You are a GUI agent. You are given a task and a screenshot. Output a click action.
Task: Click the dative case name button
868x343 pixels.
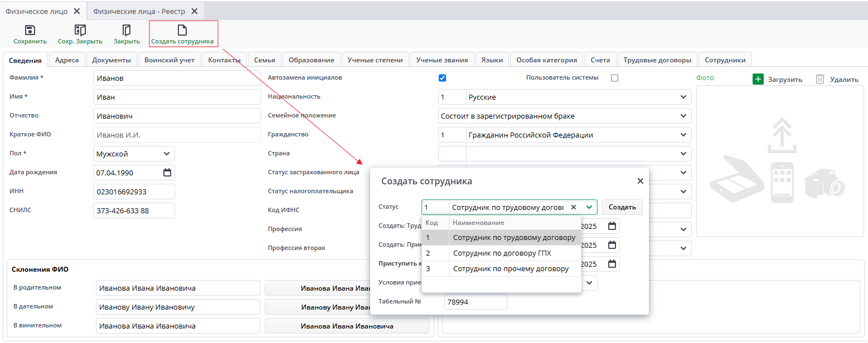tap(346, 307)
